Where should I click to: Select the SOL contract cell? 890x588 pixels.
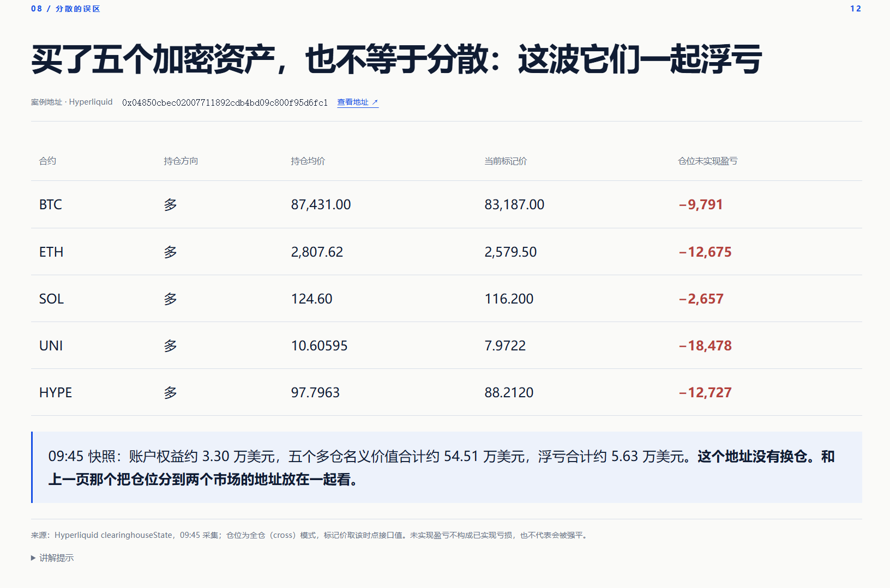[51, 299]
